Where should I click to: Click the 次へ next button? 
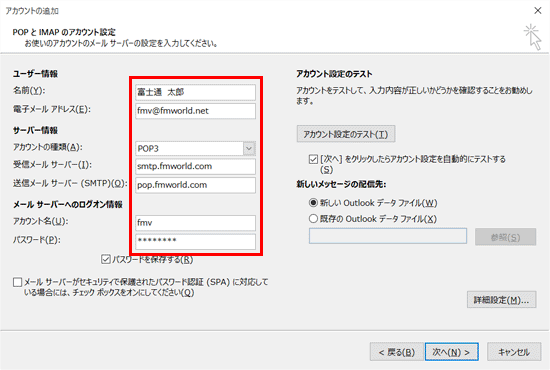pyautogui.click(x=451, y=352)
